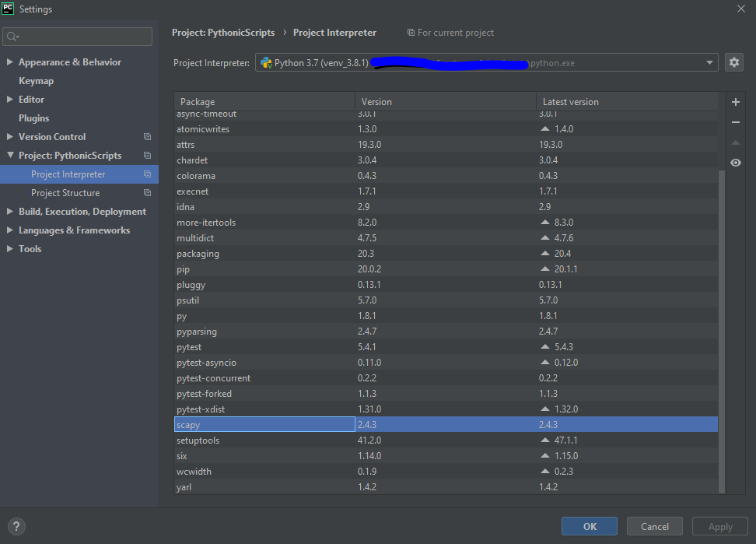Select the colorama package row
This screenshot has width=756, height=544.
[x=446, y=176]
